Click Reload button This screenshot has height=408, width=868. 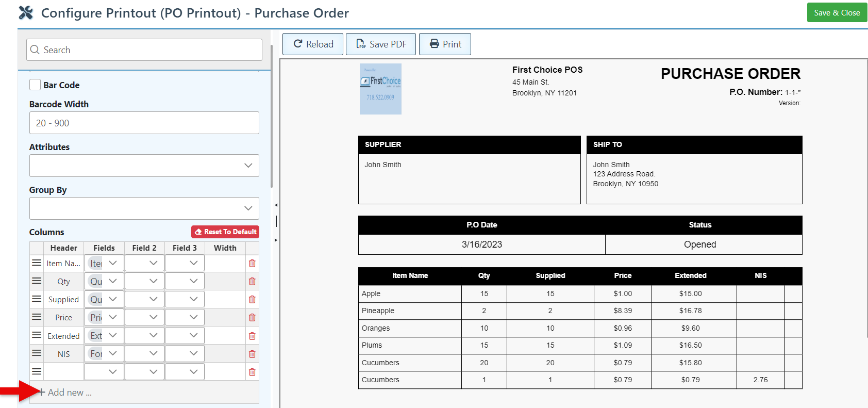313,44
